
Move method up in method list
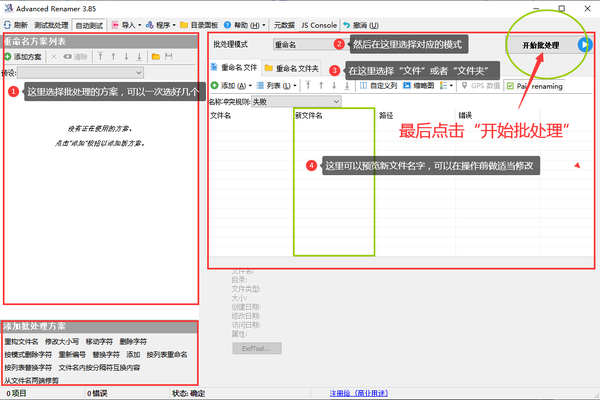(113, 57)
